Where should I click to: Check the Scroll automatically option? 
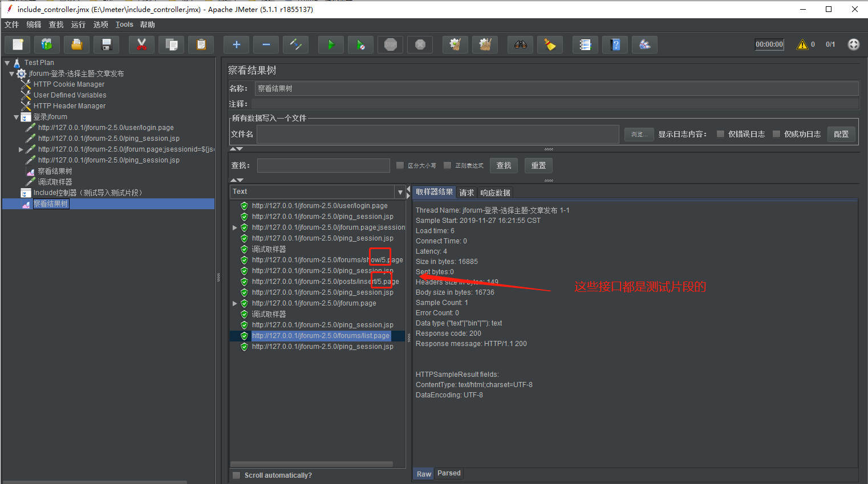tap(236, 474)
